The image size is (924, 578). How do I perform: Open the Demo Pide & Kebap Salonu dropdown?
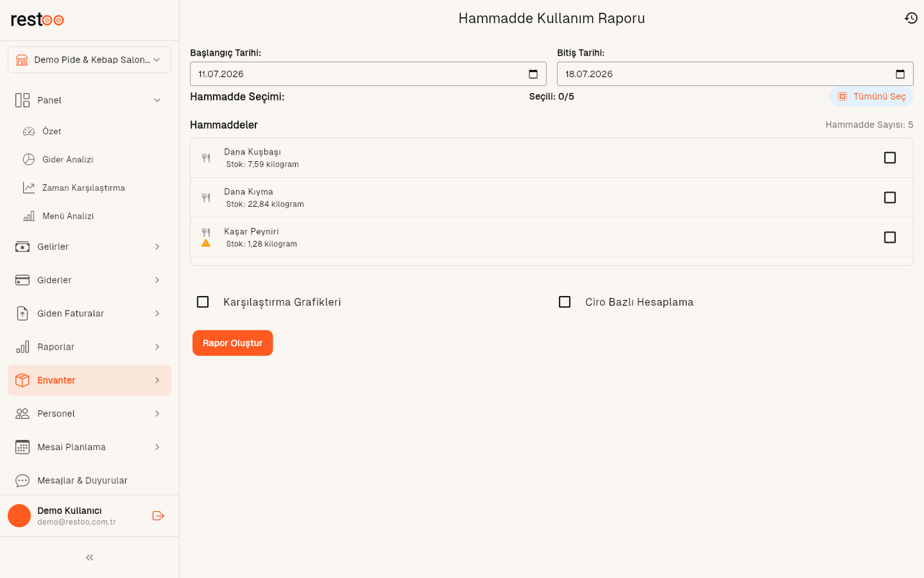90,60
